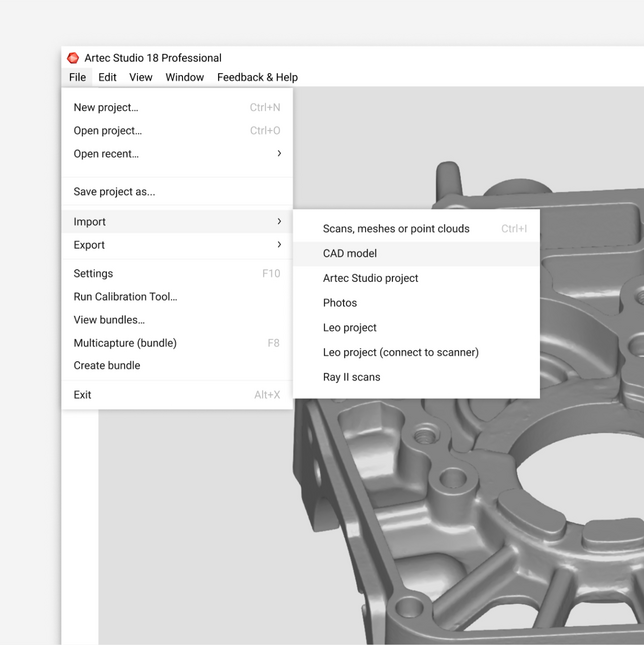Select the Import menu entry
The height and width of the screenshot is (645, 644).
point(177,222)
